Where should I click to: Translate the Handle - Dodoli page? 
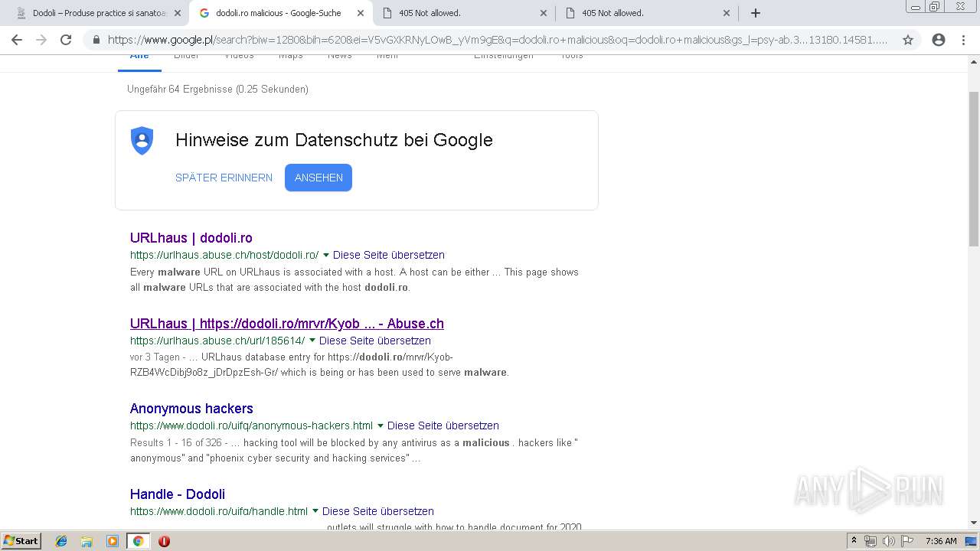[378, 511]
